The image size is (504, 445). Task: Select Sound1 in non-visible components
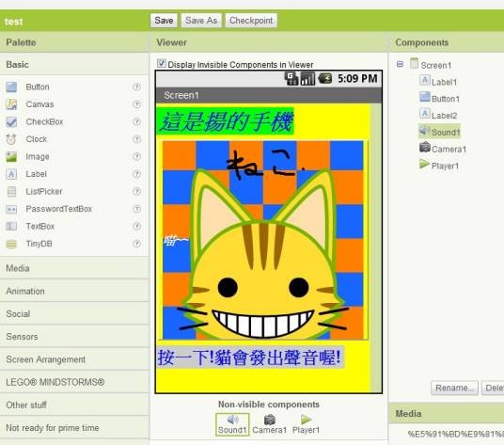(x=232, y=424)
